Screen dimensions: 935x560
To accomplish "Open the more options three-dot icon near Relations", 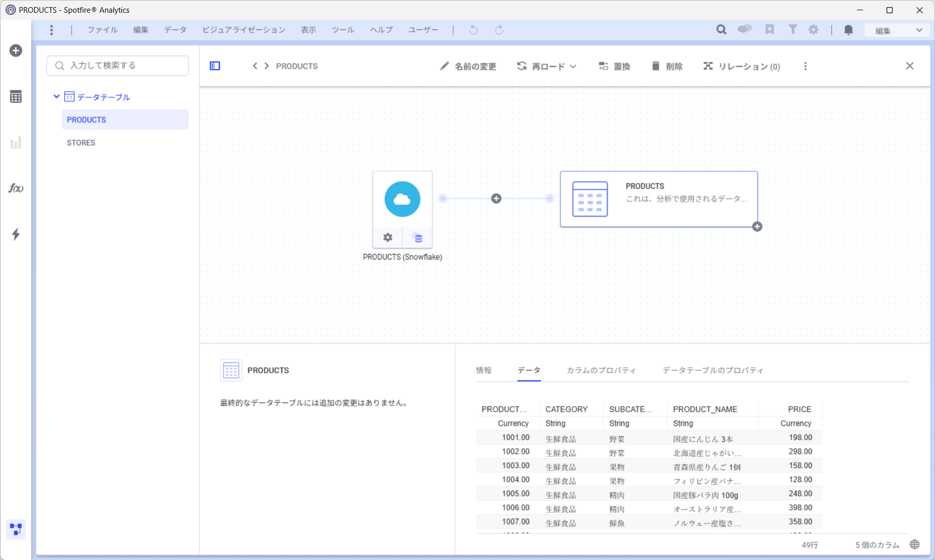I will [x=805, y=66].
